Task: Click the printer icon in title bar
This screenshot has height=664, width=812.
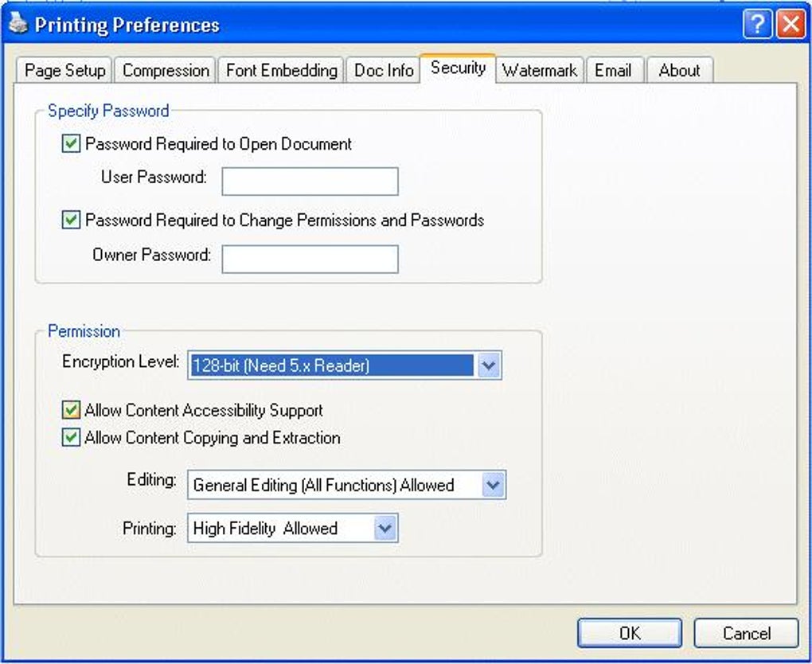Action: pyautogui.click(x=18, y=24)
